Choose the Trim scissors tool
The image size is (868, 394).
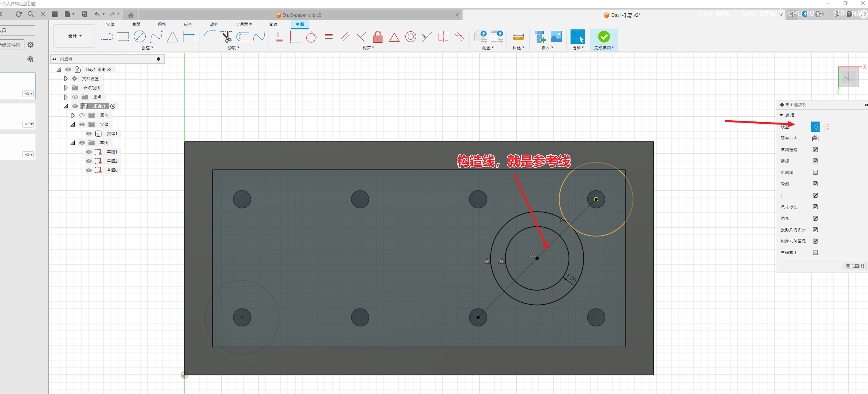(x=227, y=37)
